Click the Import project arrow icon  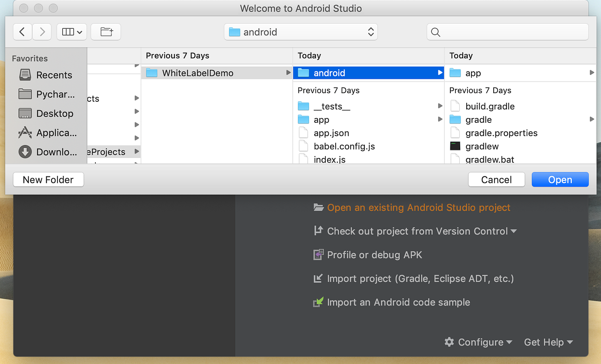click(318, 278)
